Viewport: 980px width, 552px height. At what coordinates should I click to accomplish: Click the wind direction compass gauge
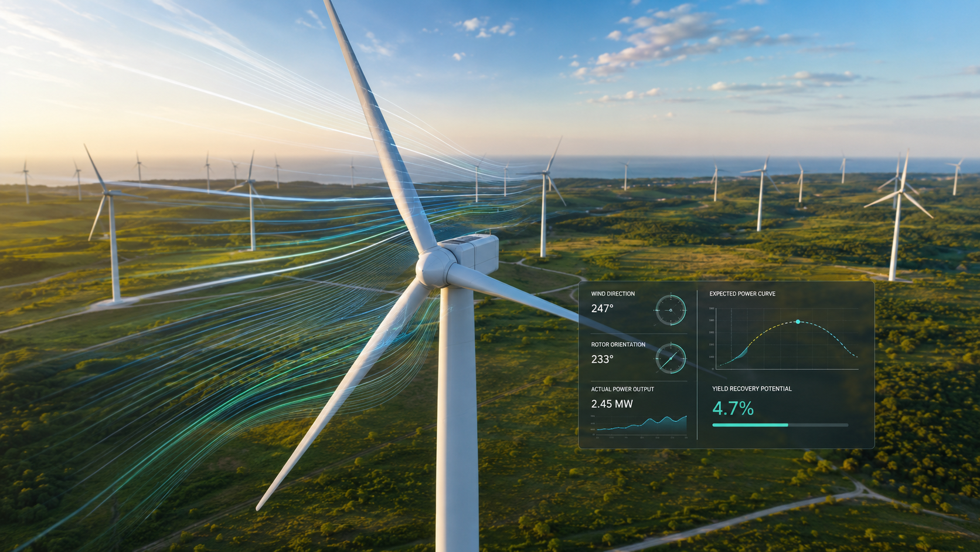(x=671, y=310)
